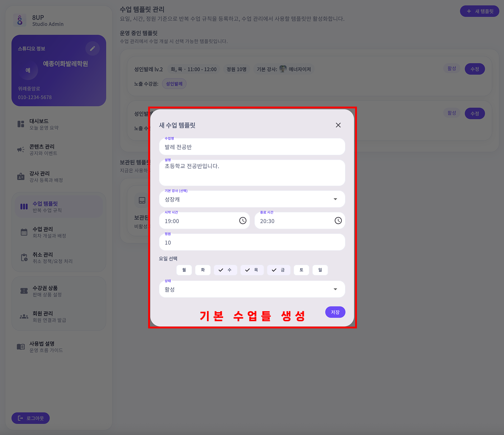Open 콘텐츠 관리 menu item
This screenshot has width=504, height=435.
[x=59, y=150]
